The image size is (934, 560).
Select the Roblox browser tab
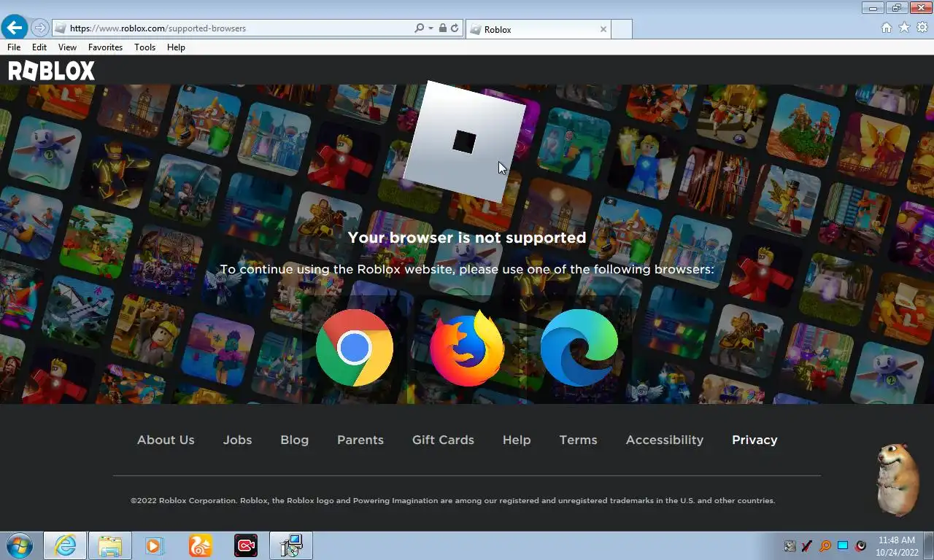[x=538, y=29]
